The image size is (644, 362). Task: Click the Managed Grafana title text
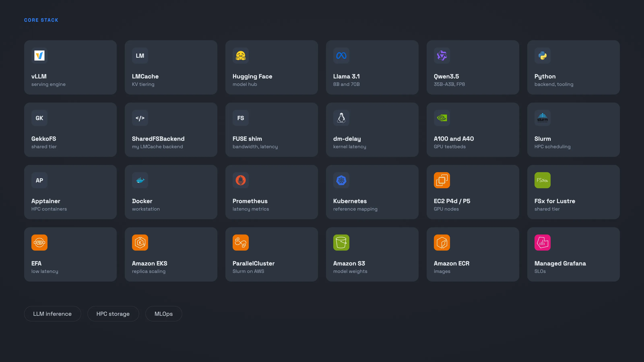560,264
